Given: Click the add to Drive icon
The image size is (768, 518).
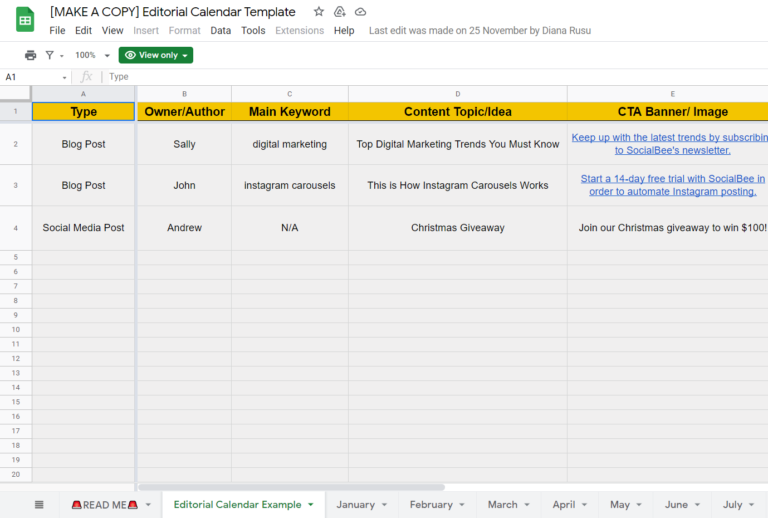Looking at the screenshot, I should (x=339, y=12).
